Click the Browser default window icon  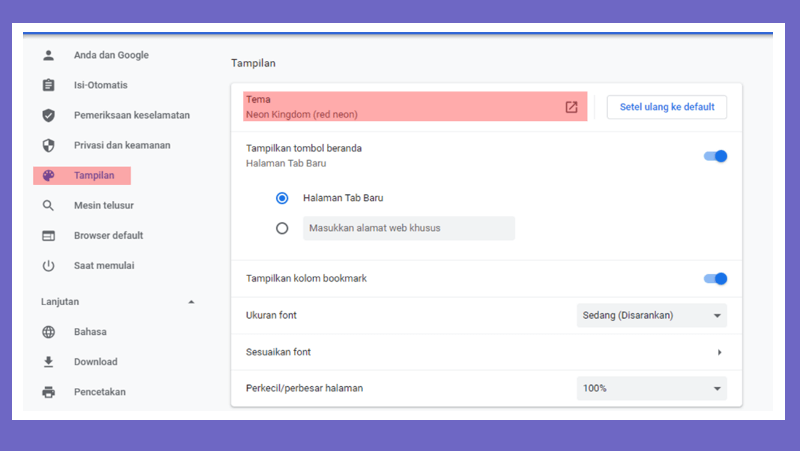pyautogui.click(x=48, y=236)
